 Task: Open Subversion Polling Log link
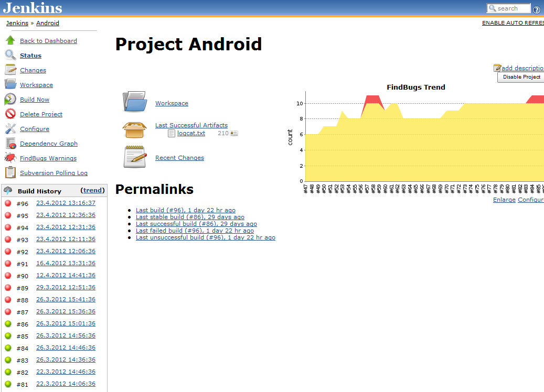coord(54,172)
